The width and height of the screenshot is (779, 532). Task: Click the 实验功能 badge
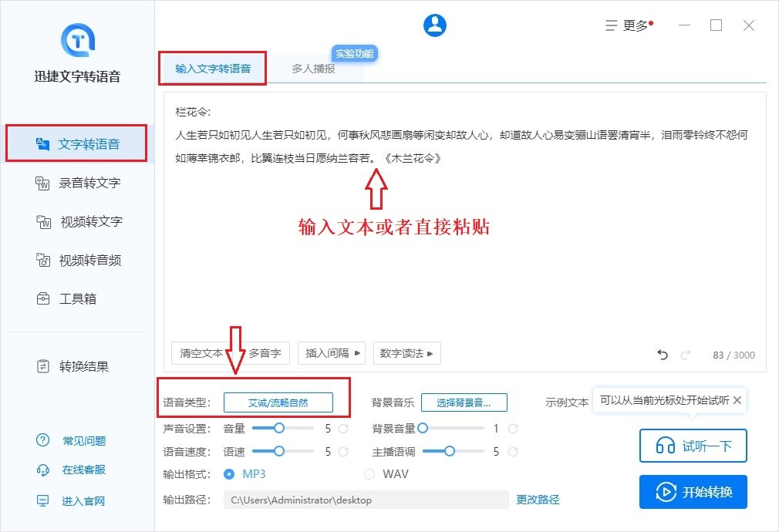(x=354, y=54)
